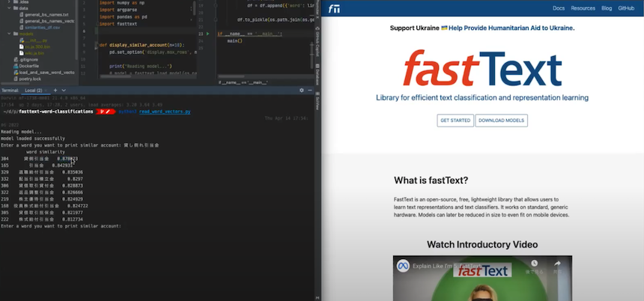Image resolution: width=644 pixels, height=301 pixels.
Task: Open Help Provide Humanitarian Aid to Ukraine link
Action: click(511, 28)
